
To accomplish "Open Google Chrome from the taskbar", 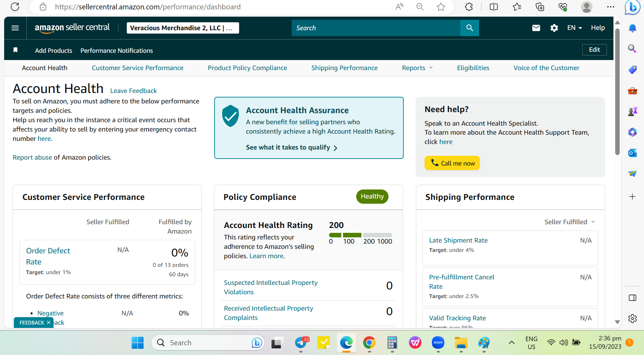I will 369,343.
